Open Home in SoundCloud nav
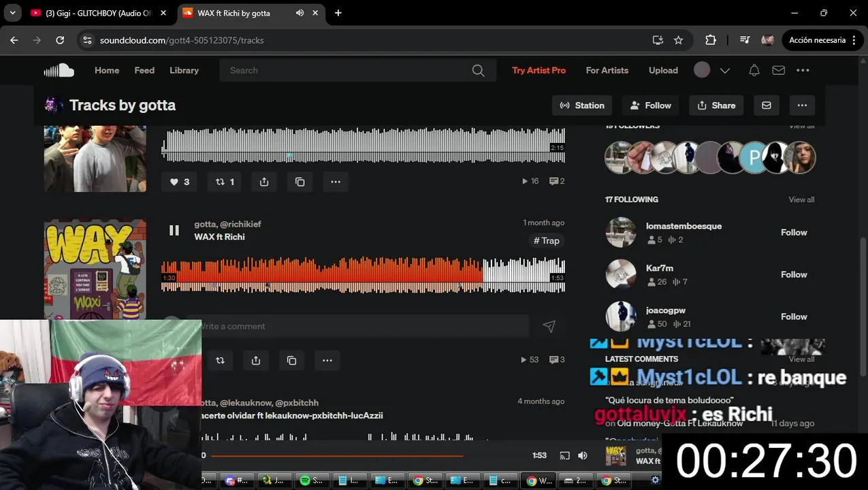The image size is (868, 490). [107, 70]
